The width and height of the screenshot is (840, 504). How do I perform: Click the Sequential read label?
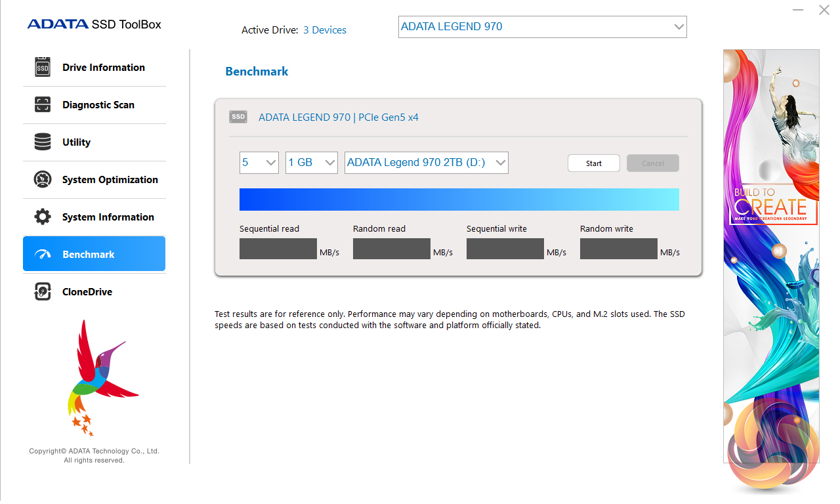269,229
